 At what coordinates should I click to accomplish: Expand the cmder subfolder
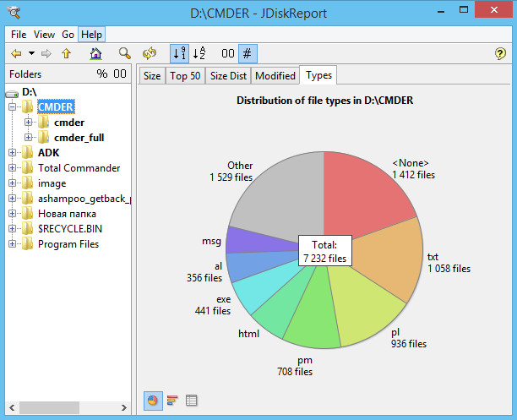[x=29, y=123]
